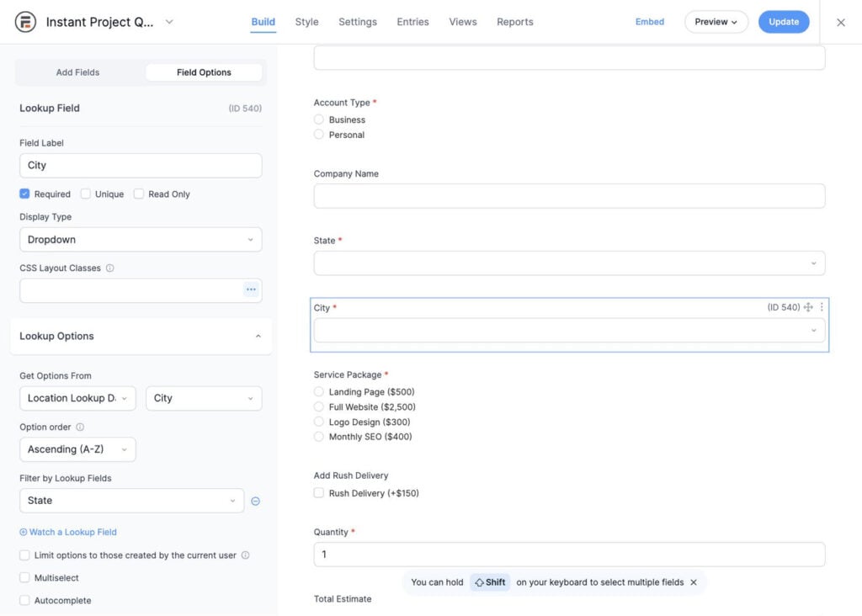Viewport: 862px width, 616px height.
Task: Select the Personal account type radio
Action: [x=319, y=134]
